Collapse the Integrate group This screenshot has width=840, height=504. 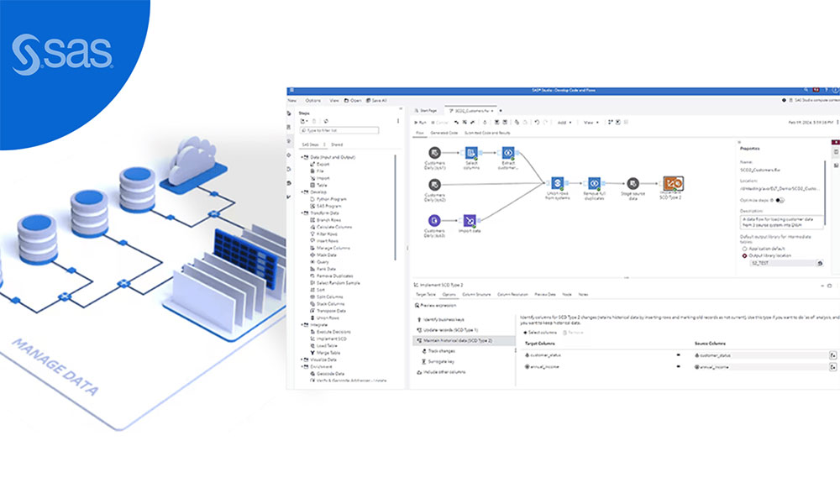pyautogui.click(x=302, y=325)
